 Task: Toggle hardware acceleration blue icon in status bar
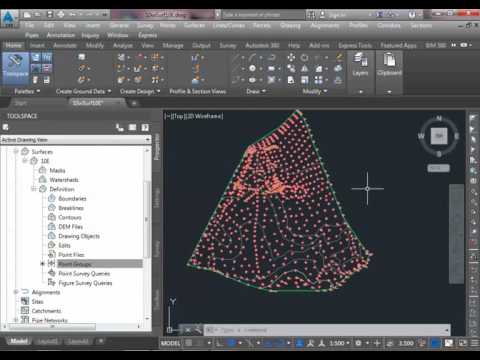click(435, 343)
